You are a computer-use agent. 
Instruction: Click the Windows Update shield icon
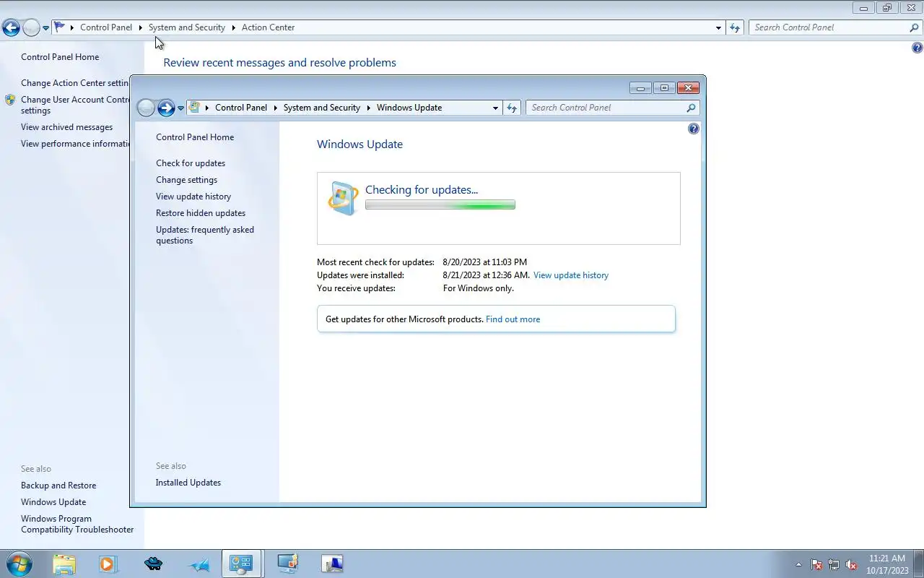(x=343, y=199)
